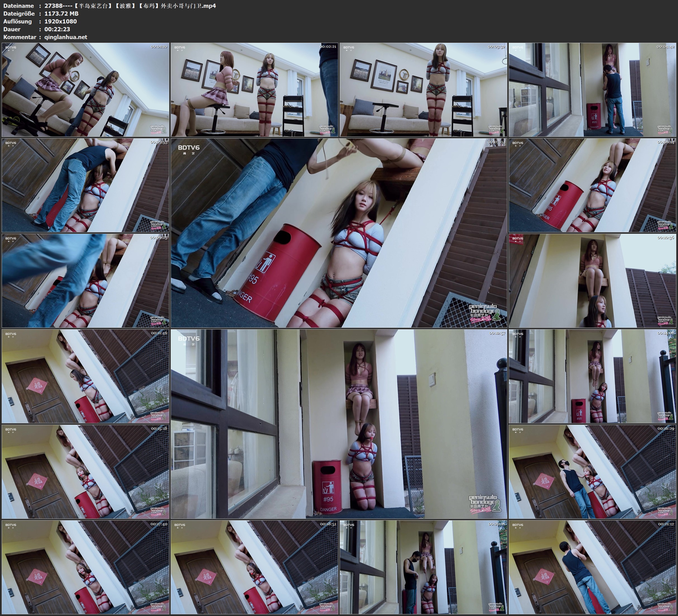Open the frame marked 00:09:25

85,281
